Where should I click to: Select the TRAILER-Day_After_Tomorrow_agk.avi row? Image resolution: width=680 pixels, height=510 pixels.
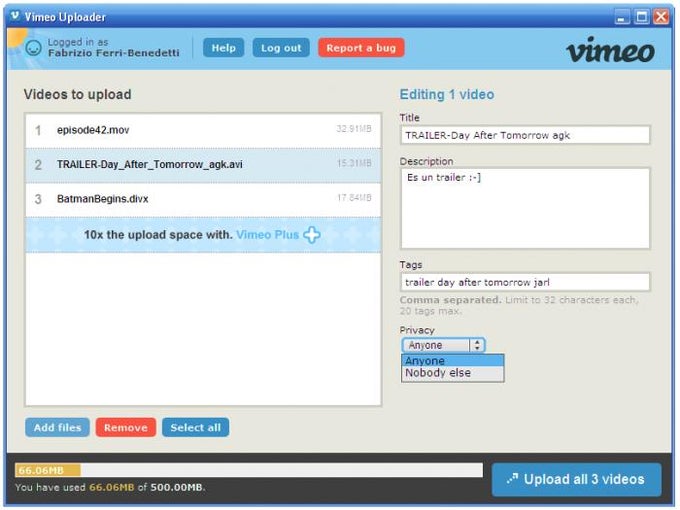[203, 165]
